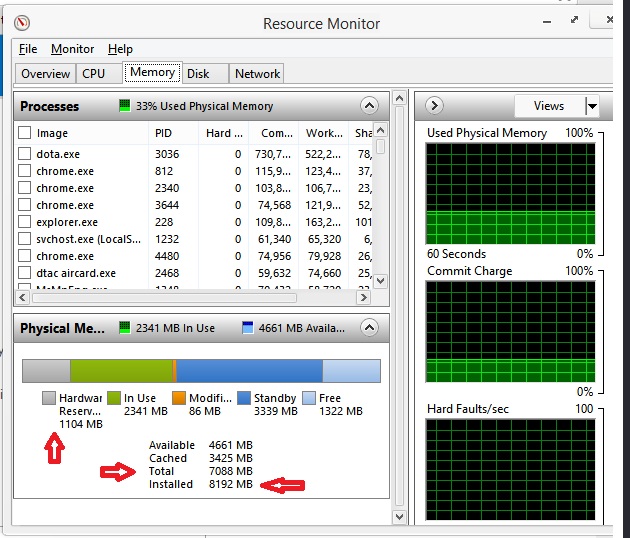Tick checkbox for chrome.exe PID 812

[x=25, y=170]
